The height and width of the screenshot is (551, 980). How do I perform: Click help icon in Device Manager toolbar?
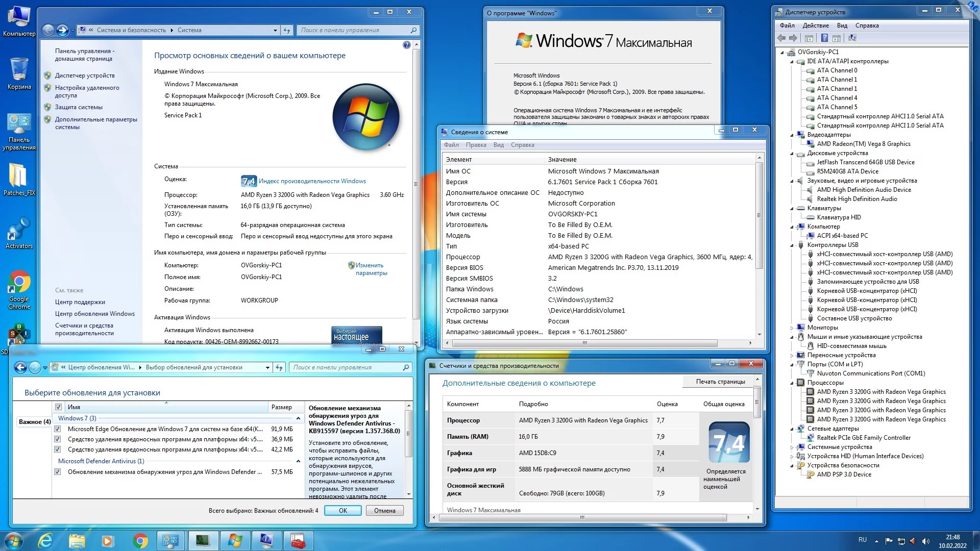tap(824, 38)
